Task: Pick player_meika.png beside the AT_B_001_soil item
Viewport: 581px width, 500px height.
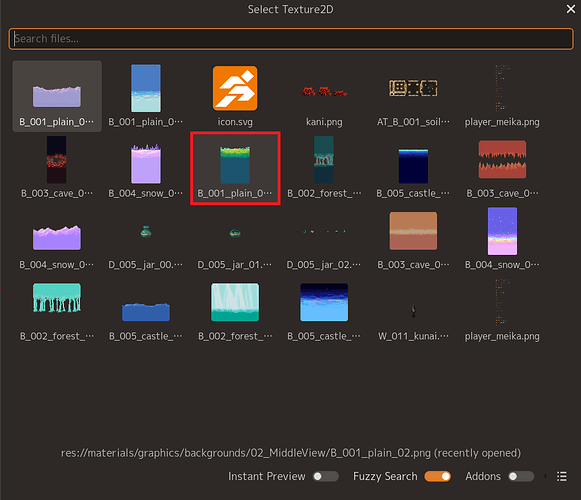Action: click(x=502, y=96)
